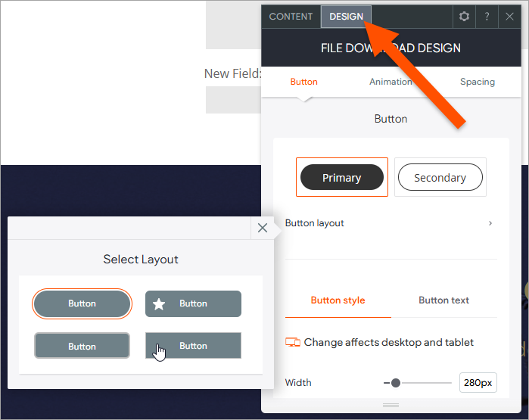This screenshot has height=420, width=529.
Task: Expand the Button layout chevron
Action: coord(490,223)
